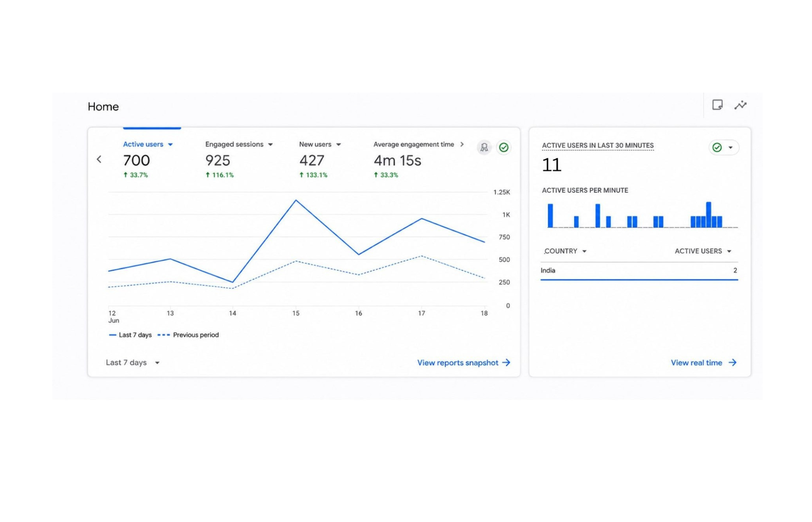Click the ACTIVE USERS IN LAST 30 MINUTES heading
812x522 pixels.
click(598, 146)
